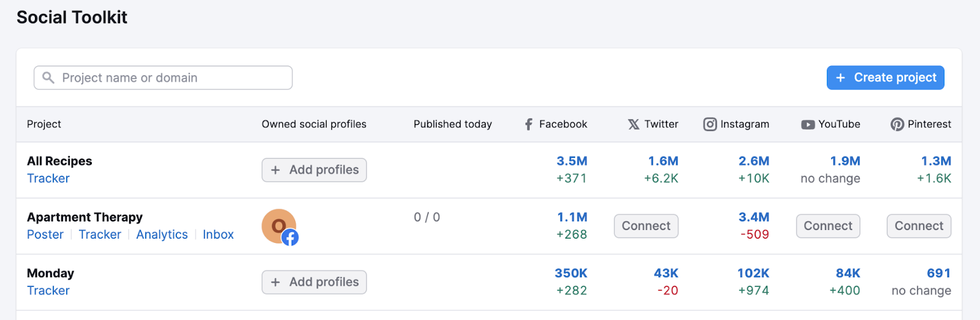Connect YouTube for Apartment Therapy
This screenshot has height=320, width=980.
(827, 226)
